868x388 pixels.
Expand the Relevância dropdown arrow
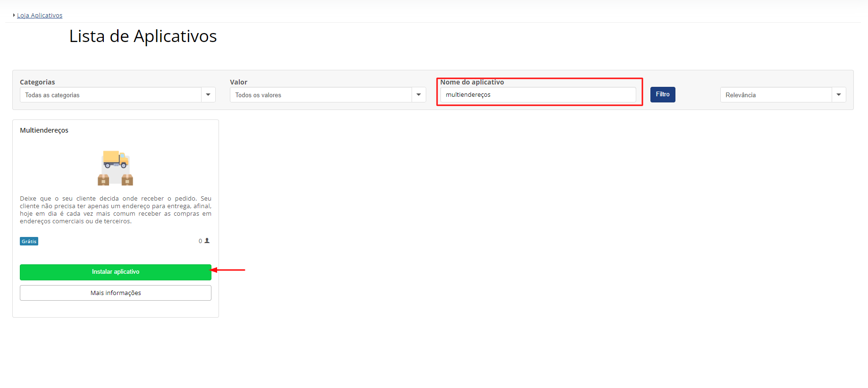[x=839, y=95]
